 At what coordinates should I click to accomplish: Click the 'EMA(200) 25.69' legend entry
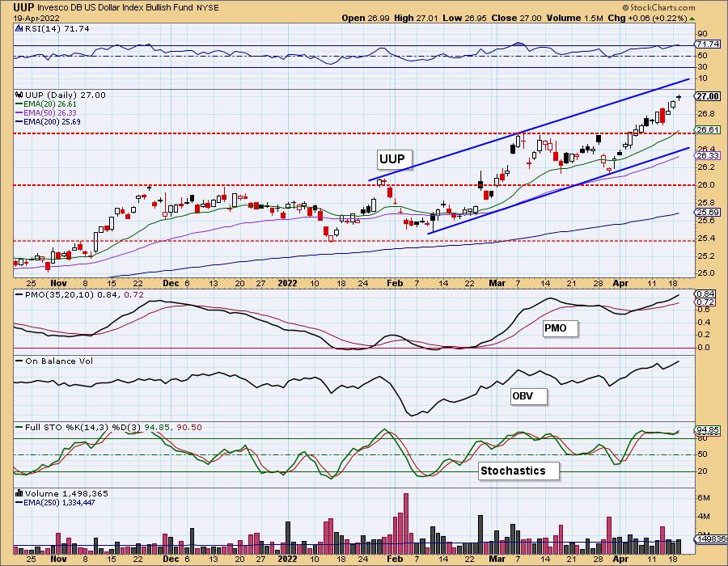tap(52, 122)
